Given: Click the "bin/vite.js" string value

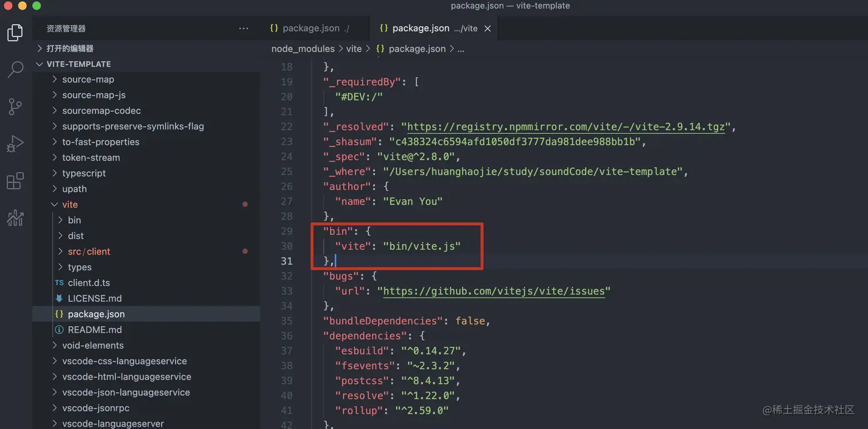Looking at the screenshot, I should point(422,246).
